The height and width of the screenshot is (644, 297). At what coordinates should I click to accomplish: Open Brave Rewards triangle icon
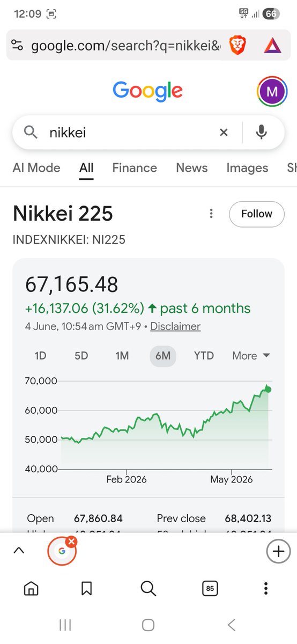tap(272, 46)
